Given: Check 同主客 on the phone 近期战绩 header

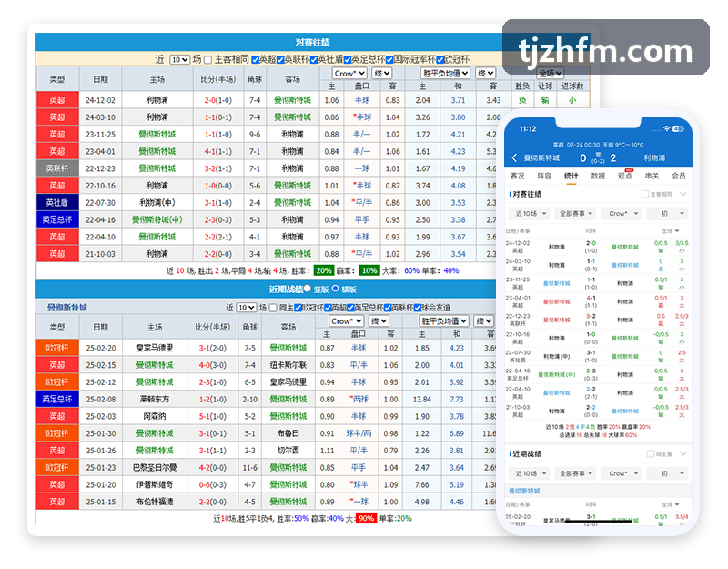Looking at the screenshot, I should (650, 453).
